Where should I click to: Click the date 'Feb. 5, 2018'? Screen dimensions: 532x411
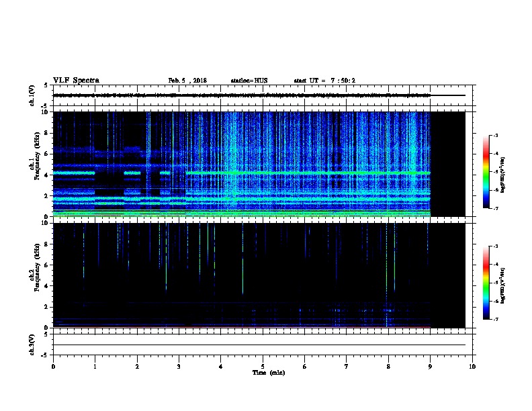point(187,81)
